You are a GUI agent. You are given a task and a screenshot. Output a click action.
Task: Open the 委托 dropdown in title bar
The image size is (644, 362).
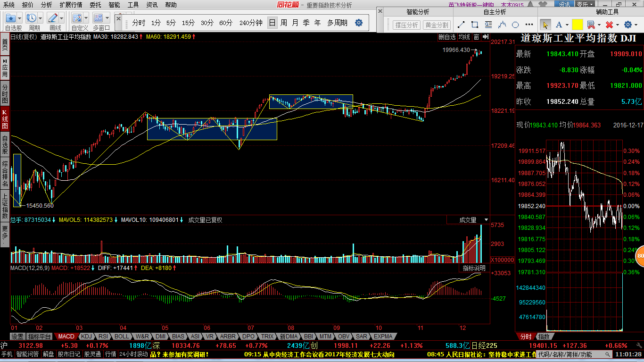pyautogui.click(x=585, y=4)
